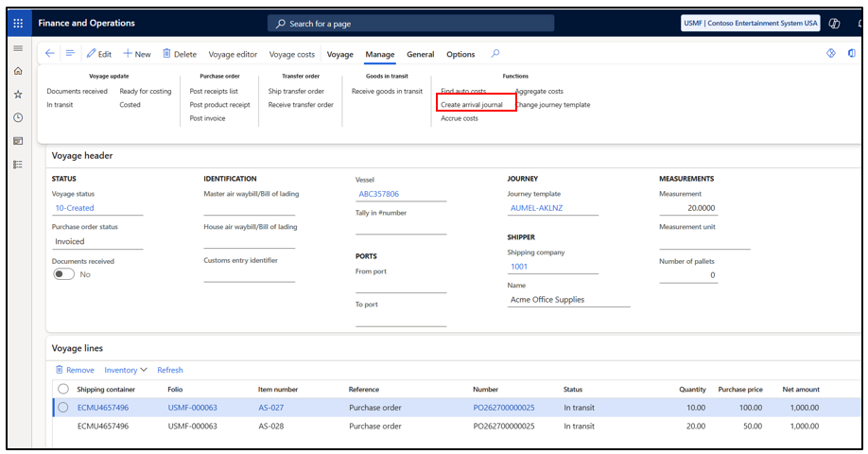868x454 pixels.
Task: Click Documents received in Voyage update
Action: coord(77,91)
